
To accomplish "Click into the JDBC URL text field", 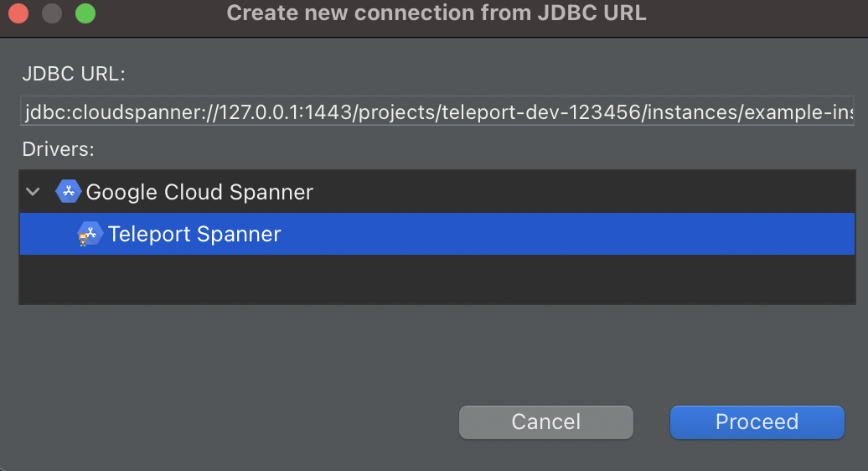I will coord(437,113).
